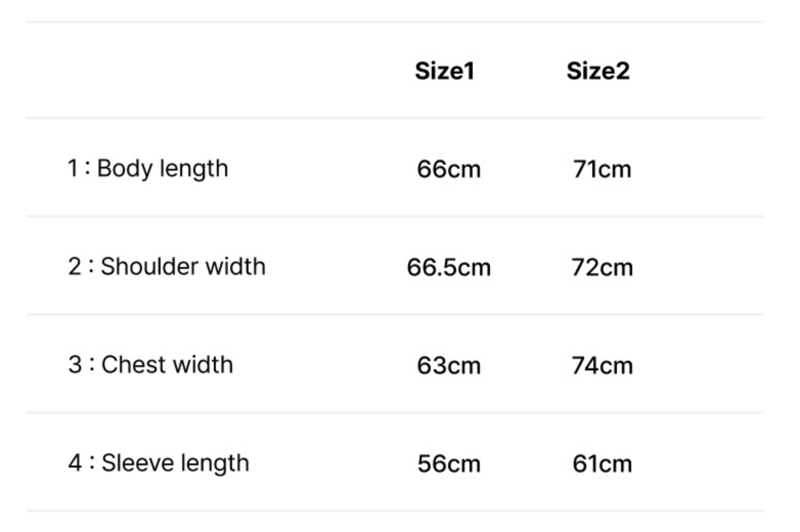This screenshot has height=532, width=800.
Task: Click the 72cm Shoulder width value
Action: pos(602,267)
